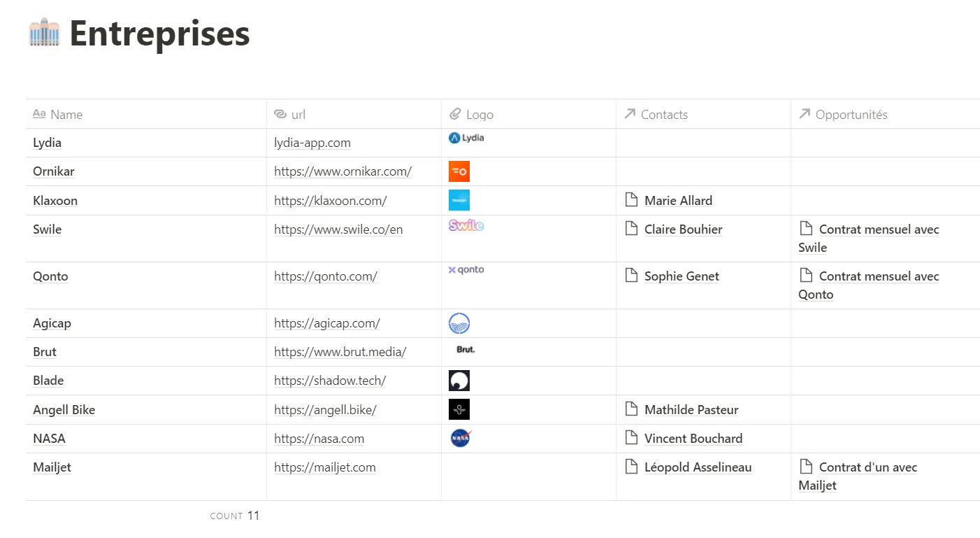Click the paperclip icon on the Logo column
This screenshot has height=538, width=980.
(x=454, y=114)
